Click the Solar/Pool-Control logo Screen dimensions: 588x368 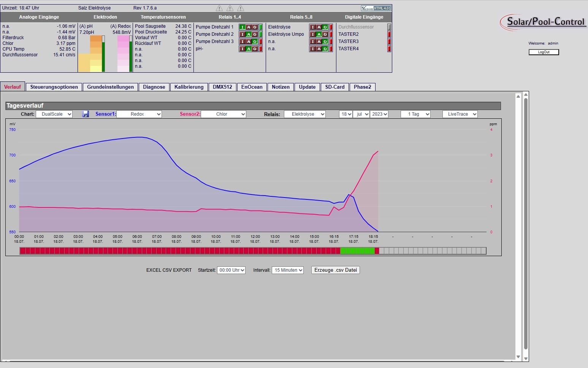tap(544, 22)
